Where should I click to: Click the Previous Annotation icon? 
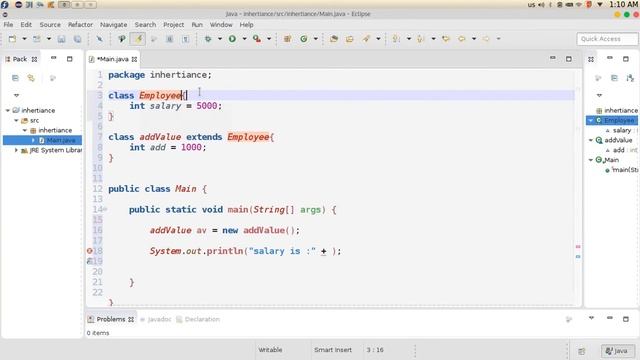[x=421, y=39]
